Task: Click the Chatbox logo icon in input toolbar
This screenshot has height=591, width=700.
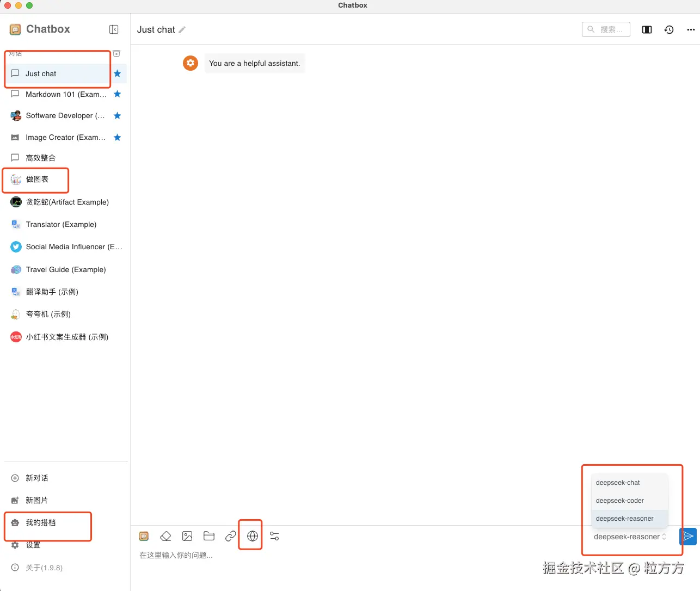Action: [144, 537]
